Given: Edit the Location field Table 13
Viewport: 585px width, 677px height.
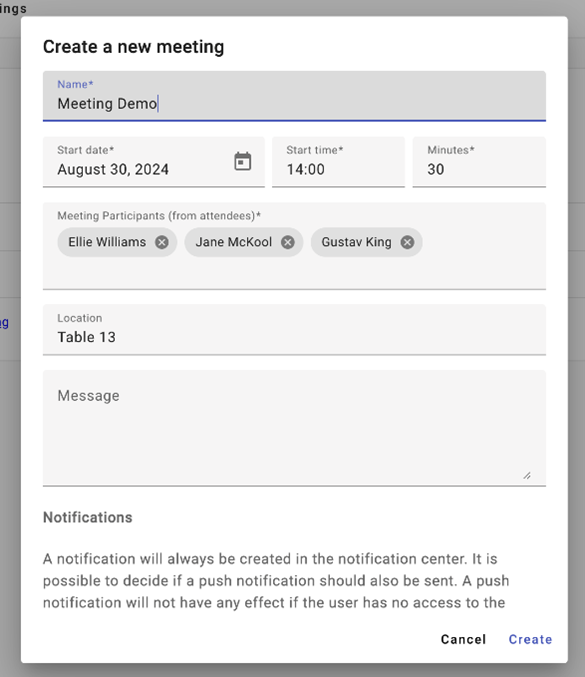Looking at the screenshot, I should point(294,330).
